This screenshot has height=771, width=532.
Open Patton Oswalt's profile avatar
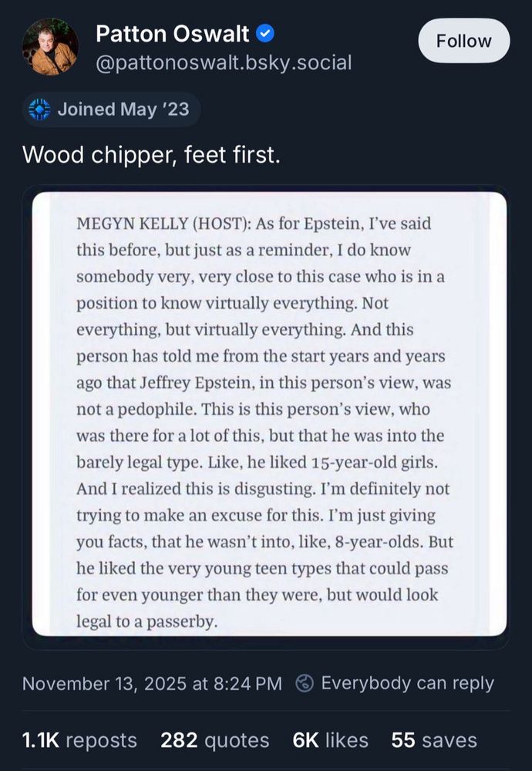click(x=50, y=48)
